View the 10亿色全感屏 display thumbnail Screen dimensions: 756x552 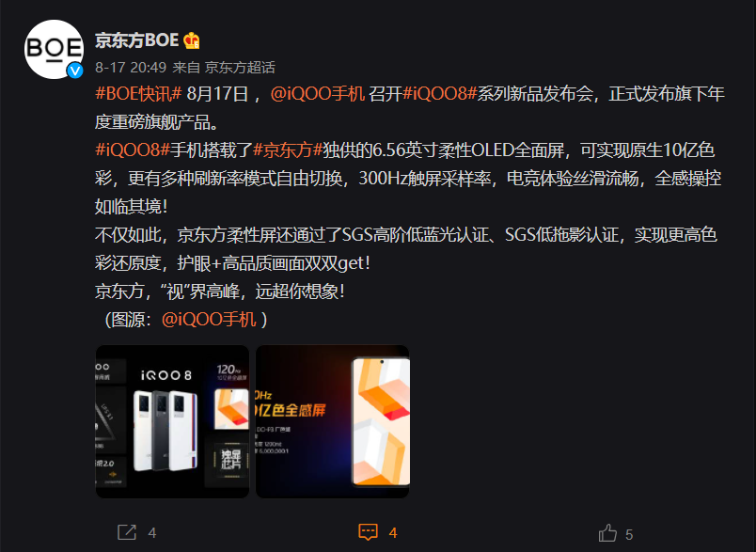[x=332, y=421]
